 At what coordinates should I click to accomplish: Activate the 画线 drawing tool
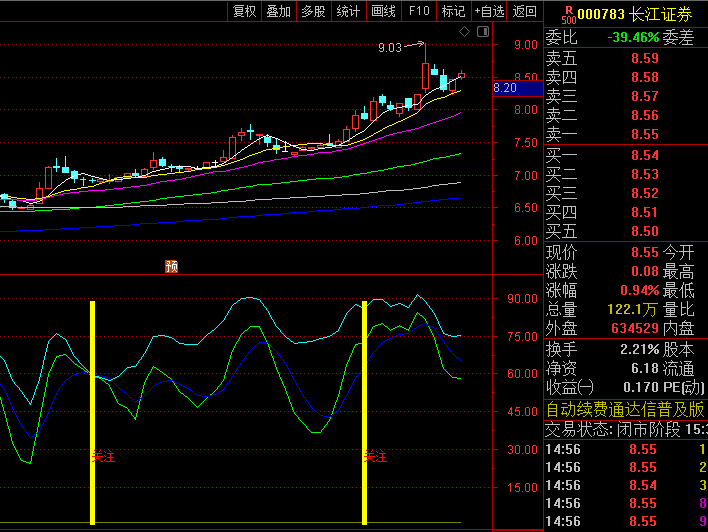(x=383, y=11)
